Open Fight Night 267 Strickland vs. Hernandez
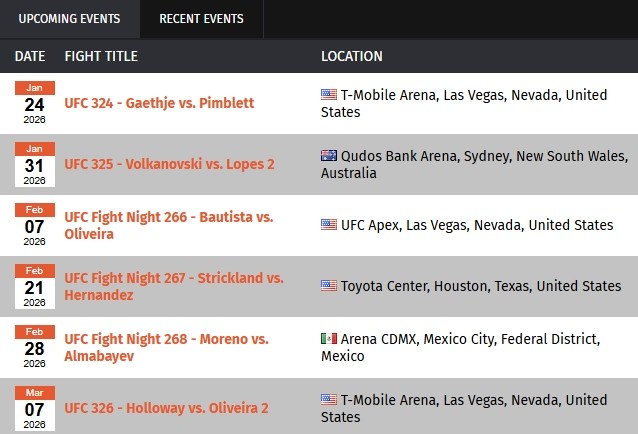 pyautogui.click(x=173, y=286)
